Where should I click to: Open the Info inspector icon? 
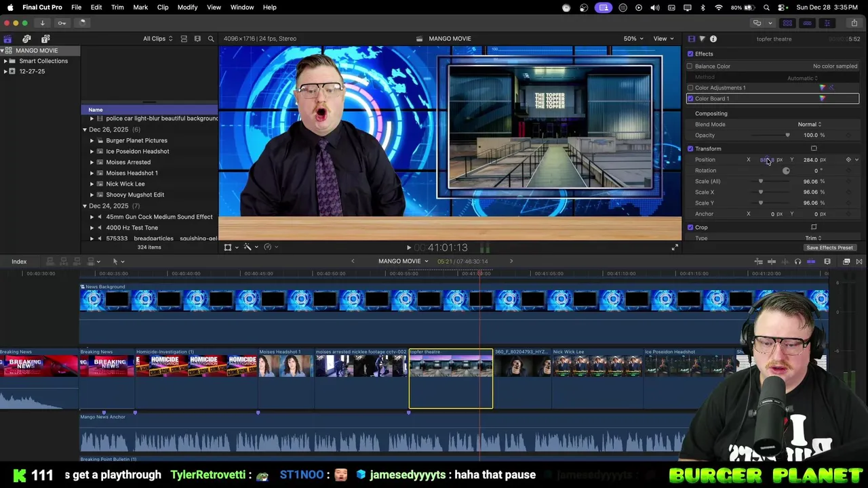713,39
